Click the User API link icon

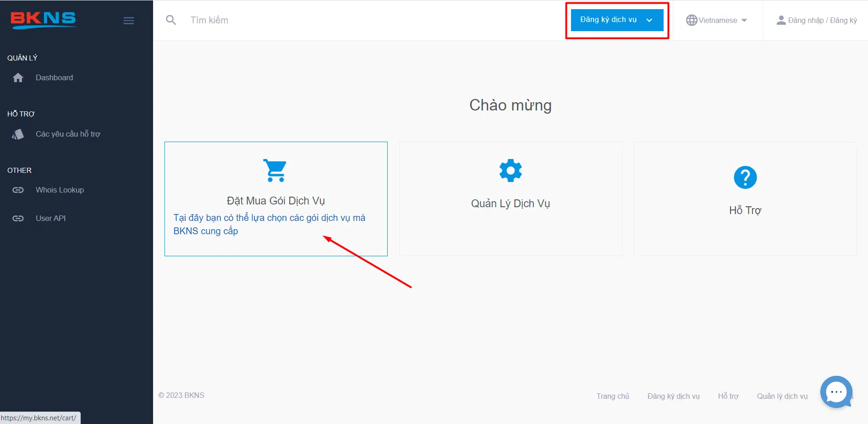tap(18, 219)
